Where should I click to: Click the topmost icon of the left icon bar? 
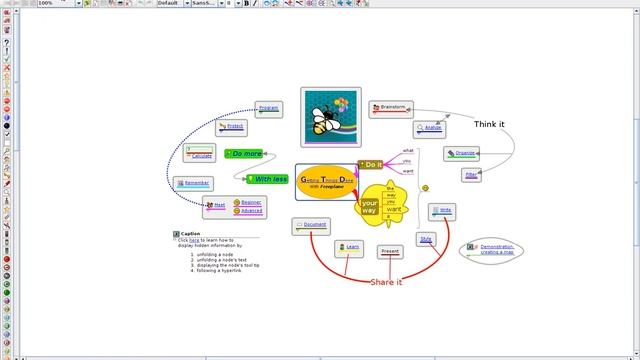(7, 13)
